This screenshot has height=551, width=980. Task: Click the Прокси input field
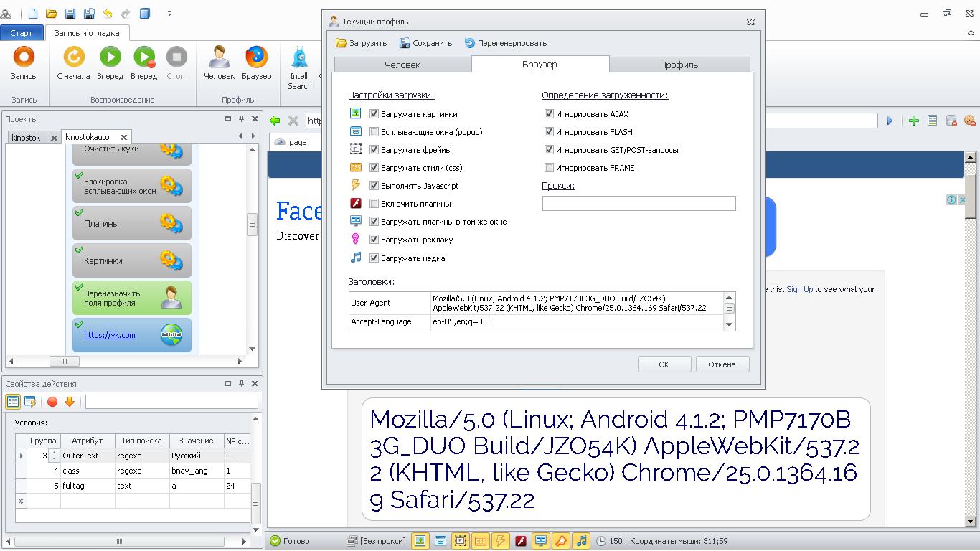(639, 204)
